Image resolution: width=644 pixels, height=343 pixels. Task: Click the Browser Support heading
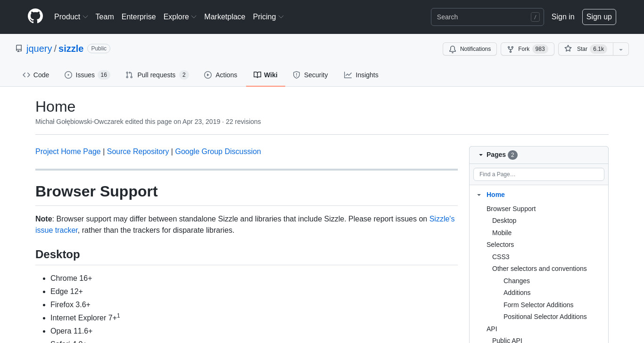click(x=97, y=191)
